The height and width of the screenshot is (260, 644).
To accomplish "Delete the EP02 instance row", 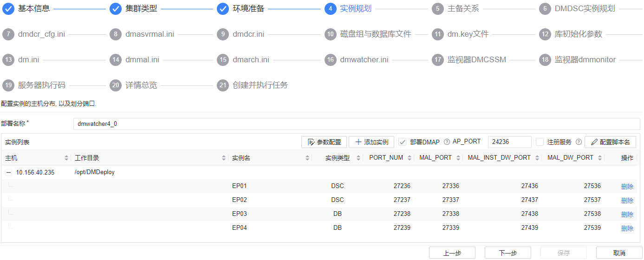I will click(x=627, y=201).
